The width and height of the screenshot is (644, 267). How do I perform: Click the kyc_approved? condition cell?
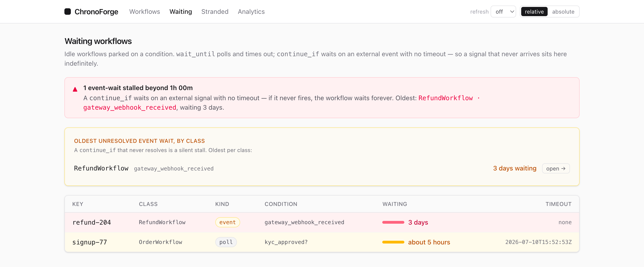(x=286, y=242)
